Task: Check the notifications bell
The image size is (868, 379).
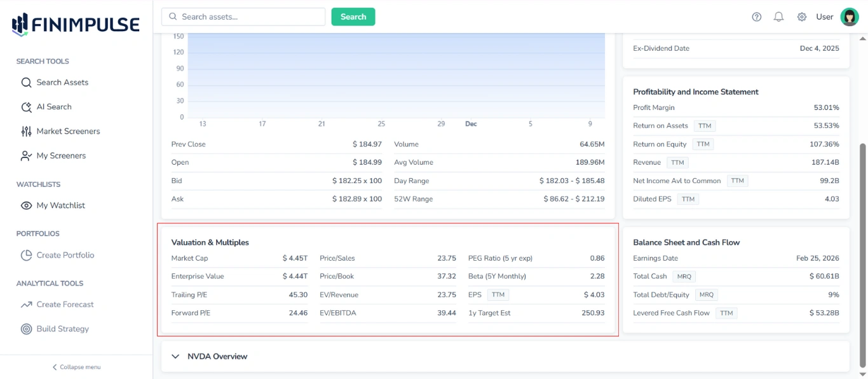Action: (778, 17)
